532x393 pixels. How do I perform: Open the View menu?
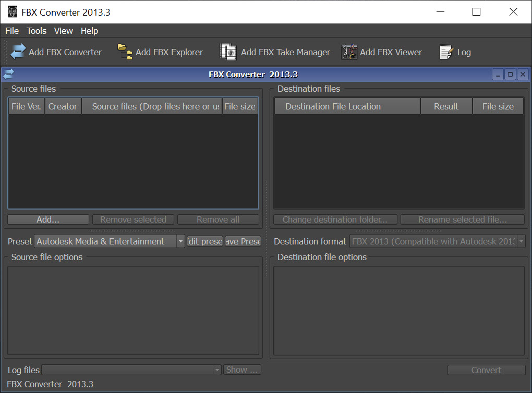pyautogui.click(x=63, y=31)
